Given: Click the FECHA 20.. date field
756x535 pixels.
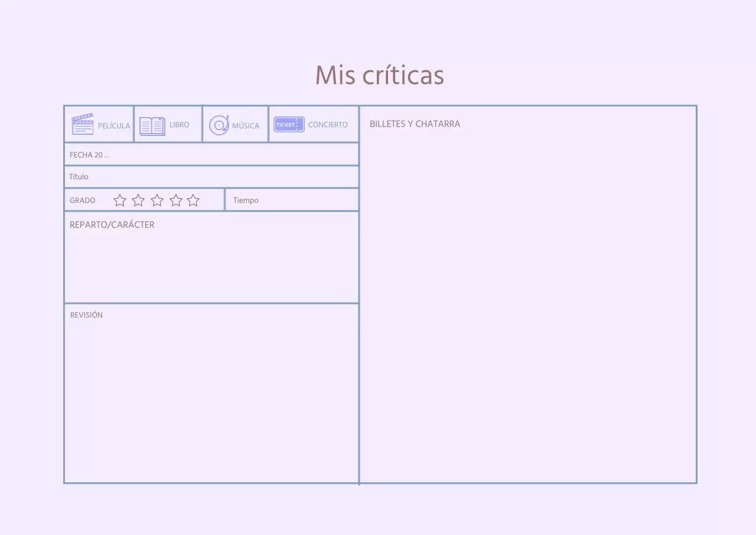Looking at the screenshot, I should pos(211,154).
